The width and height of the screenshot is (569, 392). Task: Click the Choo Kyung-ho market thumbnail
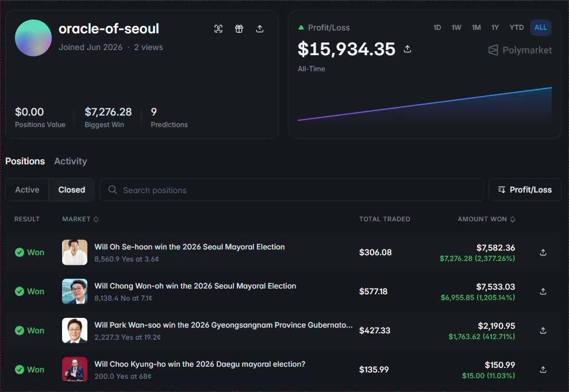75,370
